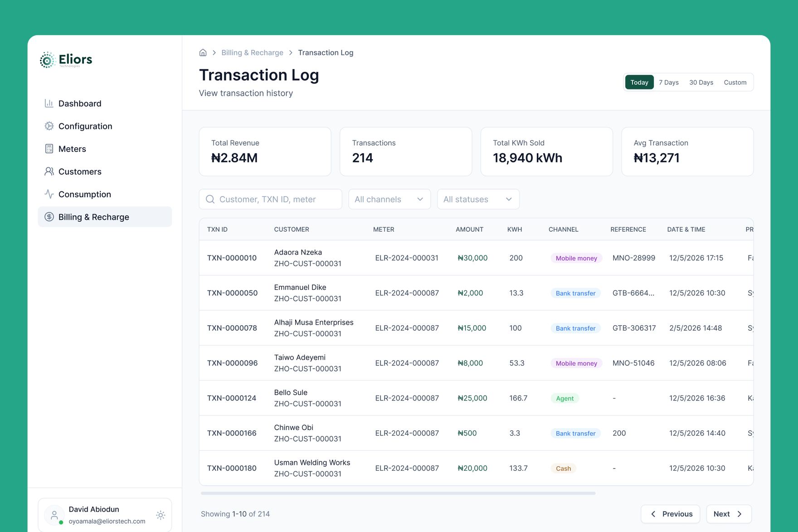Click the Cash channel badge

point(563,469)
